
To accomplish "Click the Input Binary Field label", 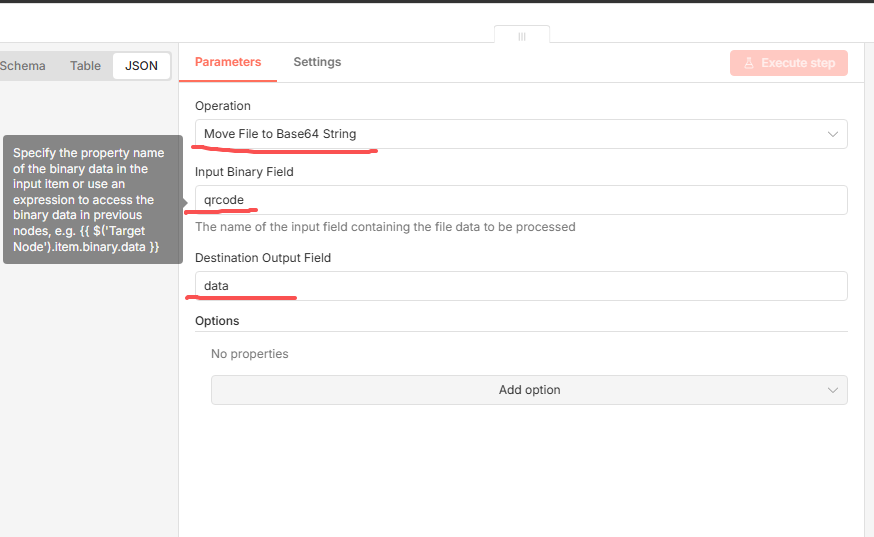I will pyautogui.click(x=244, y=172).
